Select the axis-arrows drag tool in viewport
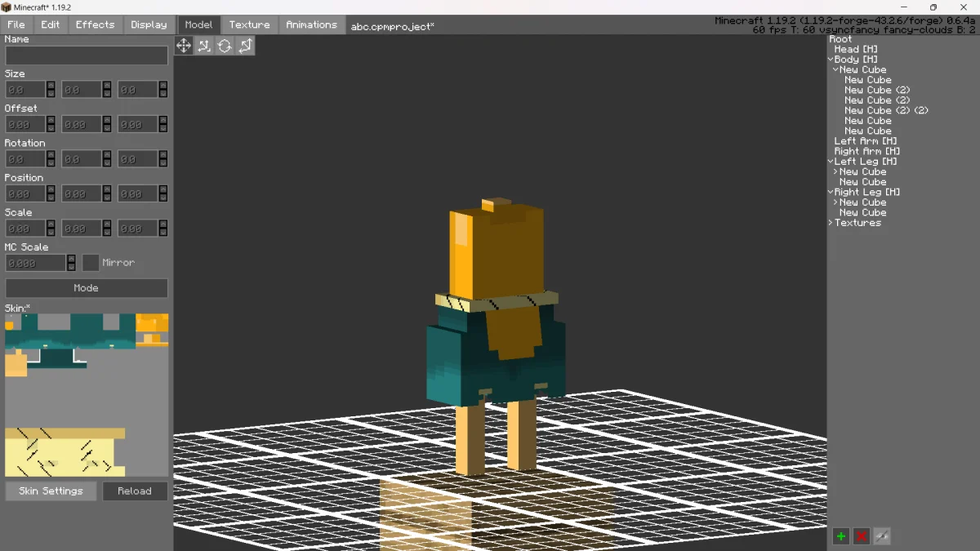Image resolution: width=980 pixels, height=551 pixels. pyautogui.click(x=204, y=46)
